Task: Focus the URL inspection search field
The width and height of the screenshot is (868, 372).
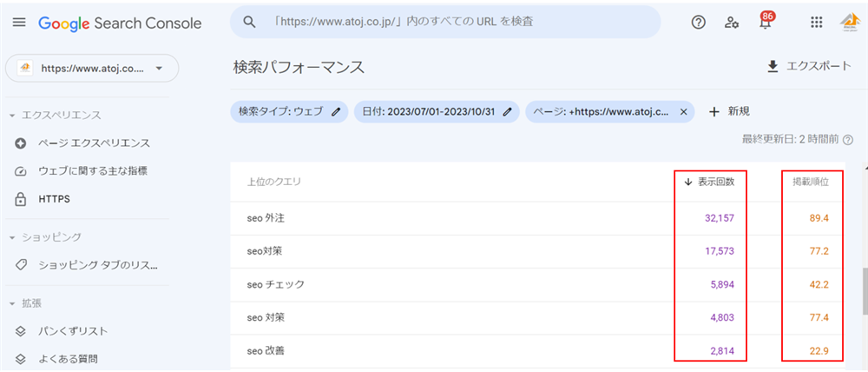Action: pyautogui.click(x=445, y=23)
